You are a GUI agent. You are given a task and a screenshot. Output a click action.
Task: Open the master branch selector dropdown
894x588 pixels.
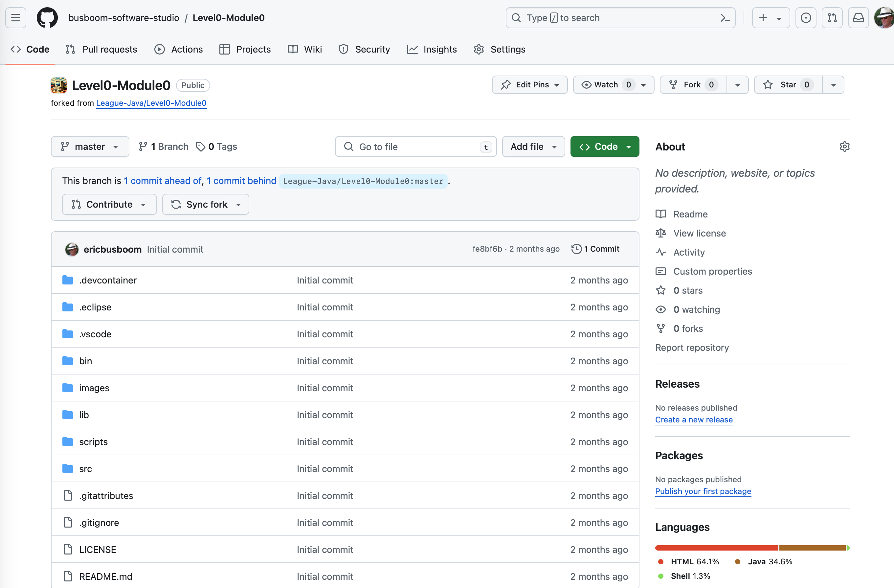click(x=90, y=147)
